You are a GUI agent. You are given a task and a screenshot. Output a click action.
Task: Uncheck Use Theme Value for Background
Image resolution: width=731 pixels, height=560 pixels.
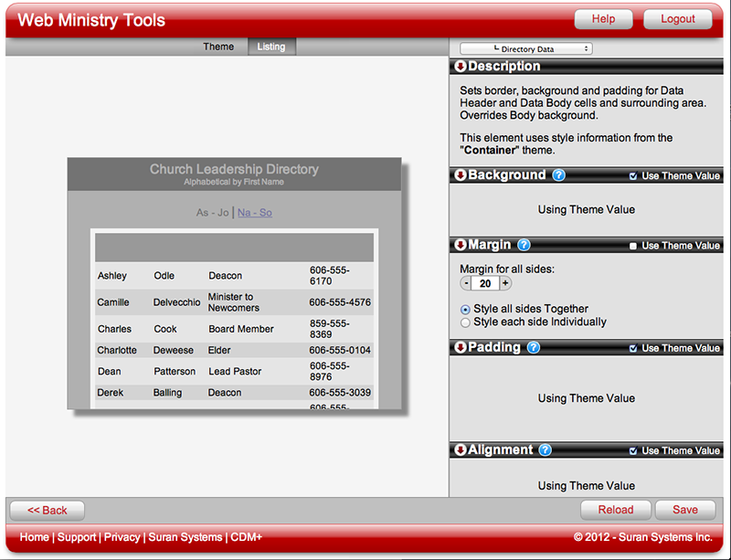pyautogui.click(x=633, y=176)
